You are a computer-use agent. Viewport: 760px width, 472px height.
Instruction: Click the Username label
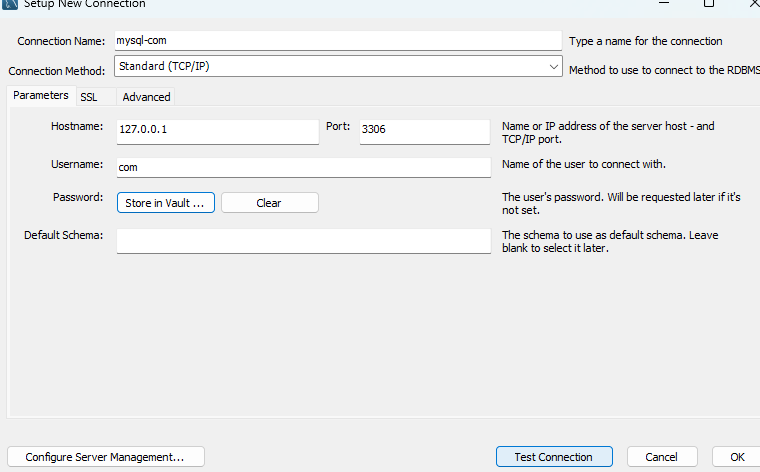[77, 164]
